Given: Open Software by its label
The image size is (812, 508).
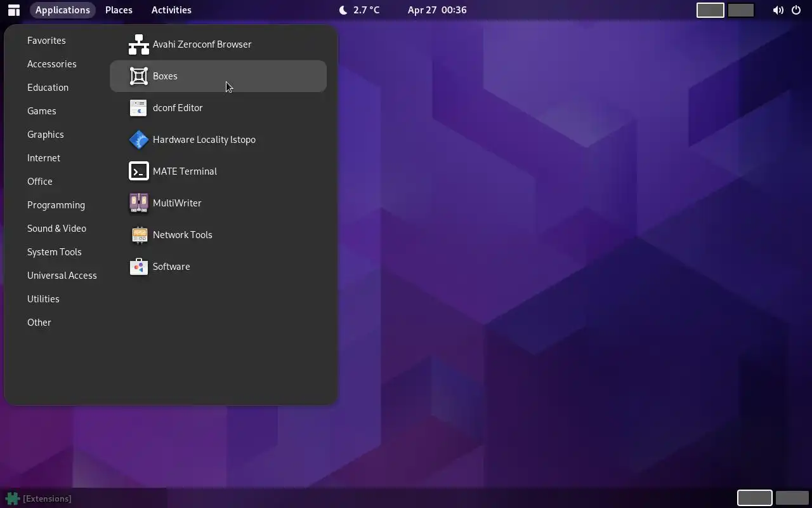Looking at the screenshot, I should coord(171,267).
